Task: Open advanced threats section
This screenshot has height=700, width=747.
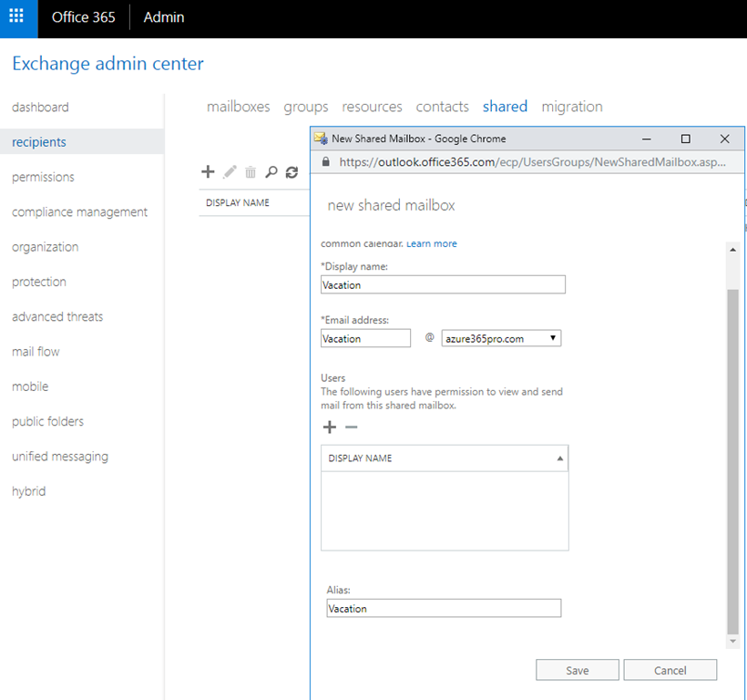Action: pos(57,316)
